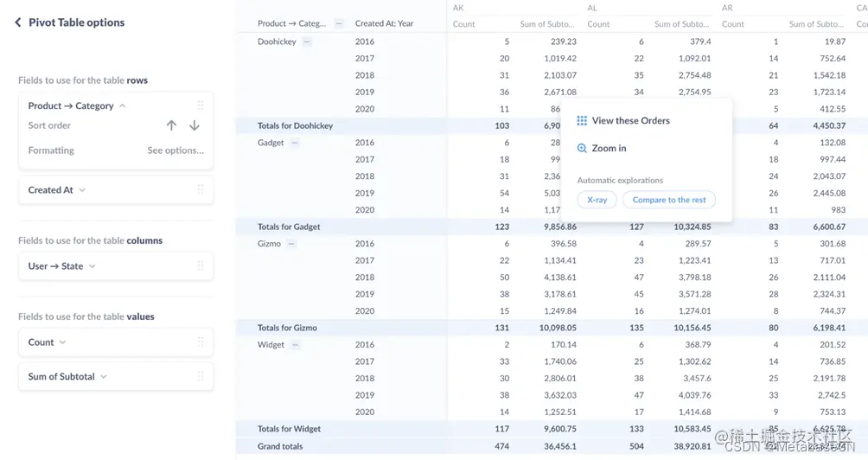Viewport: 868px width, 460px height.
Task: Collapse the Product → Category field options
Action: (123, 105)
